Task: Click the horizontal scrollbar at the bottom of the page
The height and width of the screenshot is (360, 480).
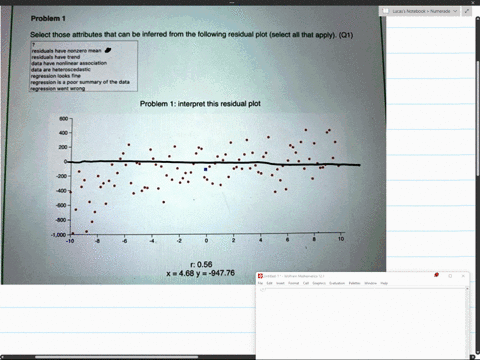Action: click(x=117, y=357)
